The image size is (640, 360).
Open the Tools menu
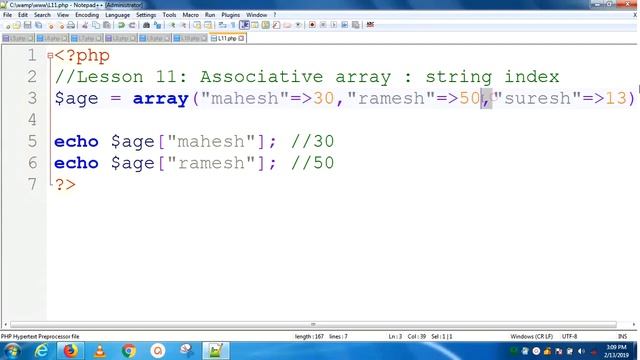click(169, 15)
